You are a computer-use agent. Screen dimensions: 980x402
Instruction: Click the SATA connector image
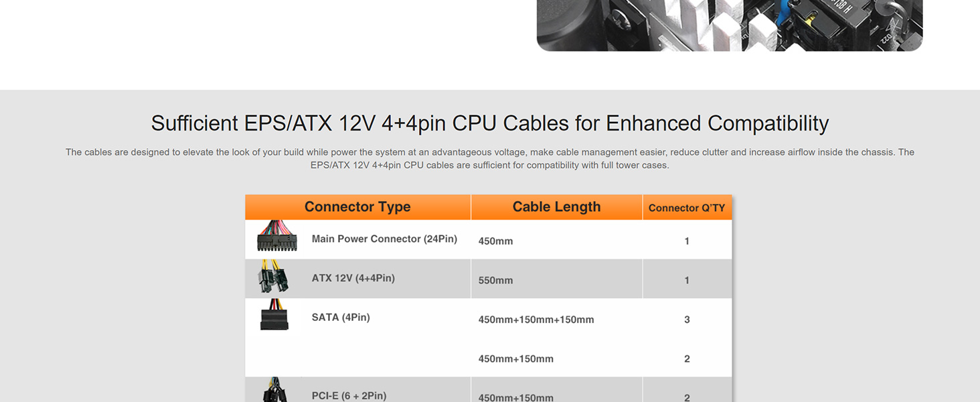pos(273,315)
